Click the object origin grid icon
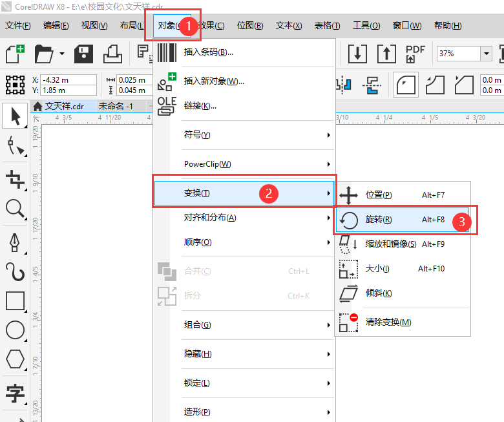The width and height of the screenshot is (504, 422). coord(15,85)
